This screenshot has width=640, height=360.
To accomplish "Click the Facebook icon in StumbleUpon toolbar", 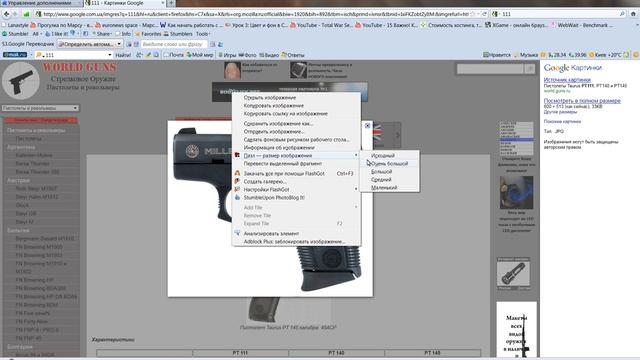I will [x=86, y=34].
